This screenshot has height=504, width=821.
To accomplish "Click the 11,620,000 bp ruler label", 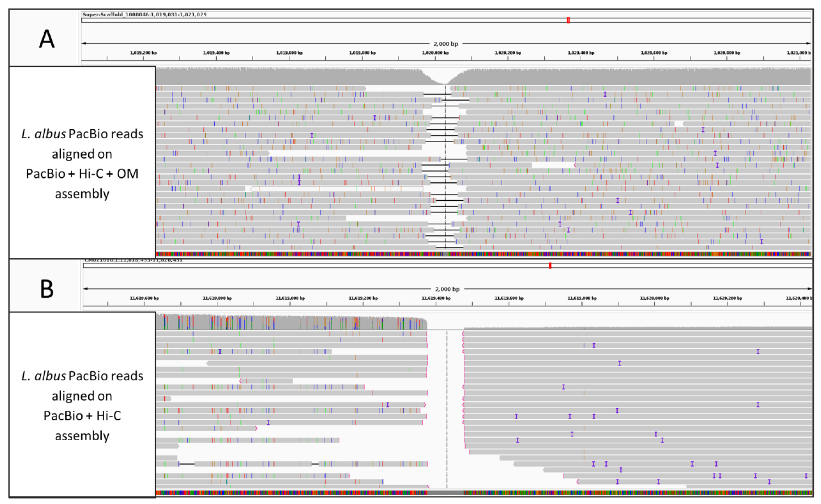I will click(x=654, y=298).
